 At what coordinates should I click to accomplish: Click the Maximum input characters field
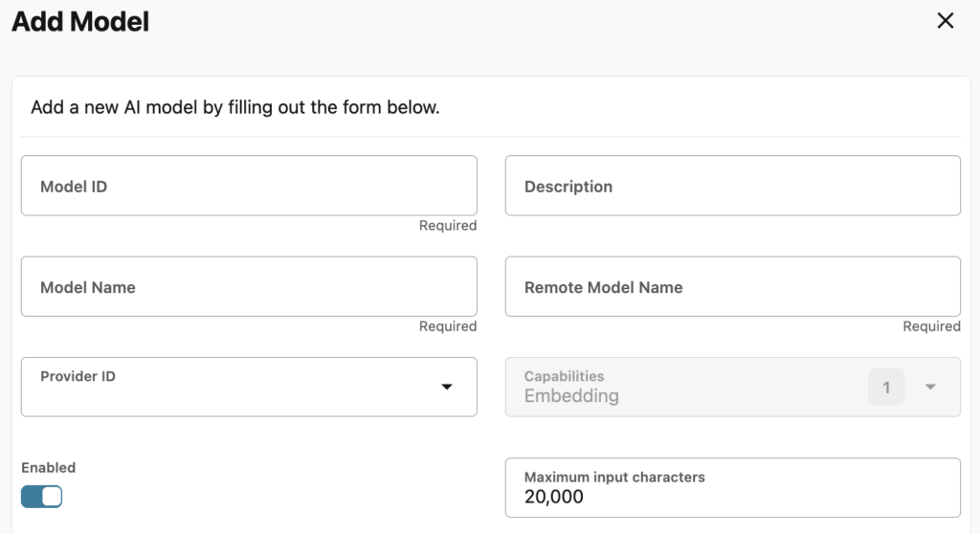pos(732,487)
